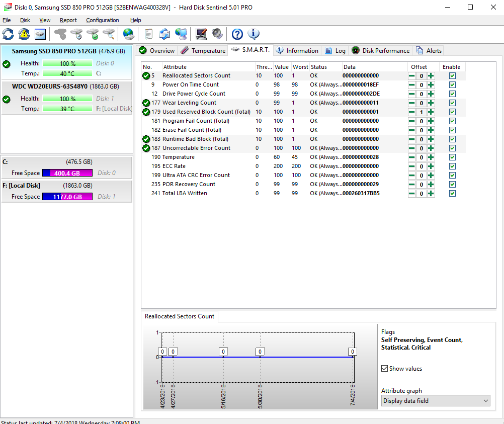Image resolution: width=504 pixels, height=424 pixels.
Task: Open help via the blue question mark icon
Action: coord(237,34)
